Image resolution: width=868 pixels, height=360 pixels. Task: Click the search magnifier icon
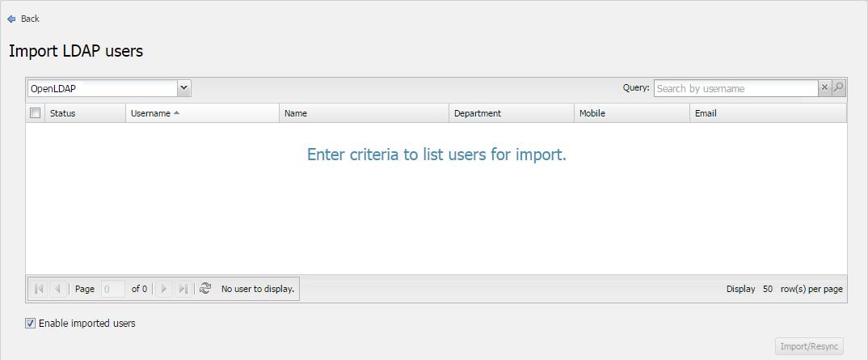(x=839, y=88)
